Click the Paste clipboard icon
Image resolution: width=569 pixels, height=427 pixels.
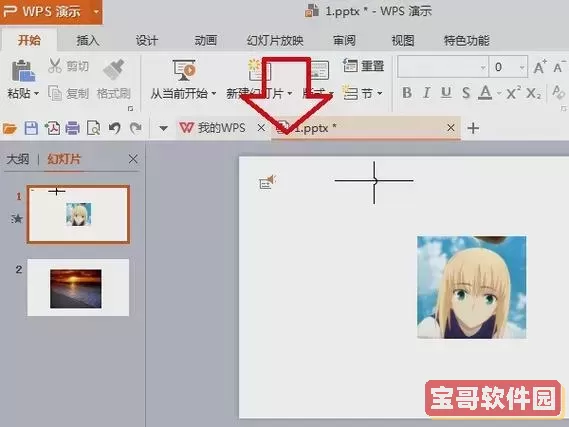coord(23,70)
